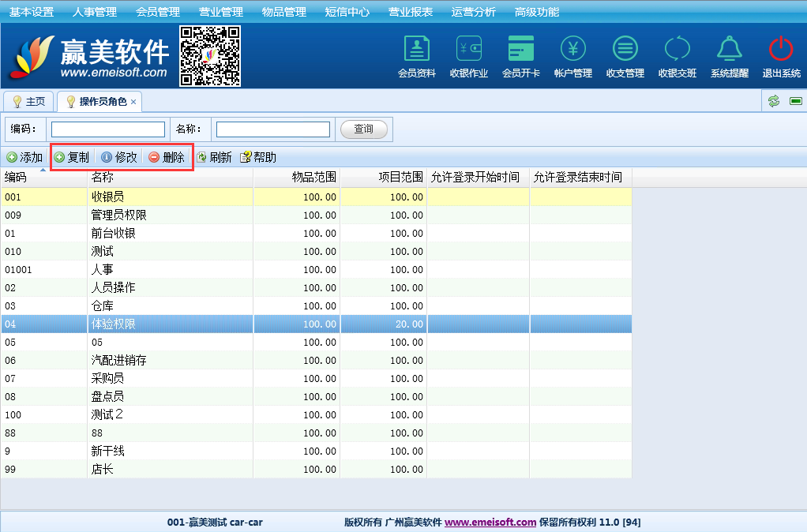Open the 营业报表 menu

411,12
